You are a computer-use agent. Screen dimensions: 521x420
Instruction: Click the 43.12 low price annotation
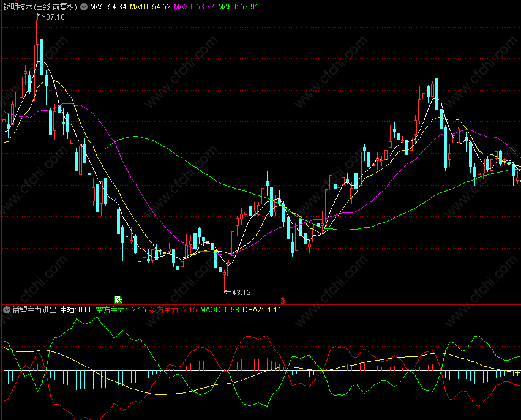242,293
